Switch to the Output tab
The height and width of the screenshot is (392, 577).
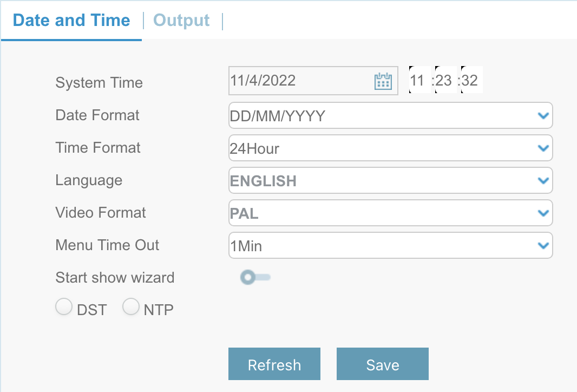point(181,21)
